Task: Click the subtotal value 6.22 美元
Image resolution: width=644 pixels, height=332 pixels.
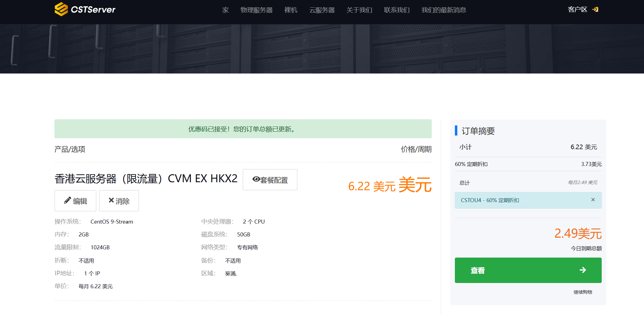Action: pos(584,147)
